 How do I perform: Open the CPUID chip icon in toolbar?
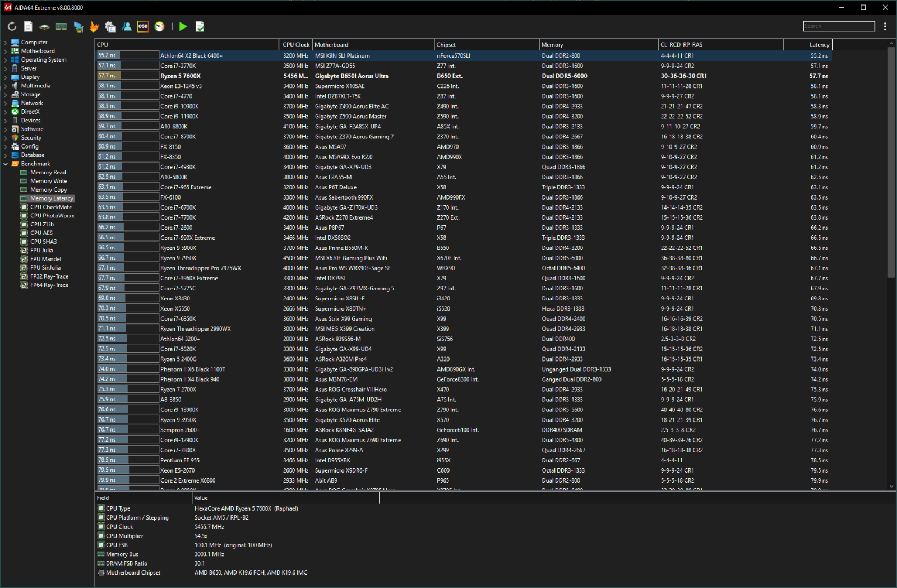tap(44, 26)
